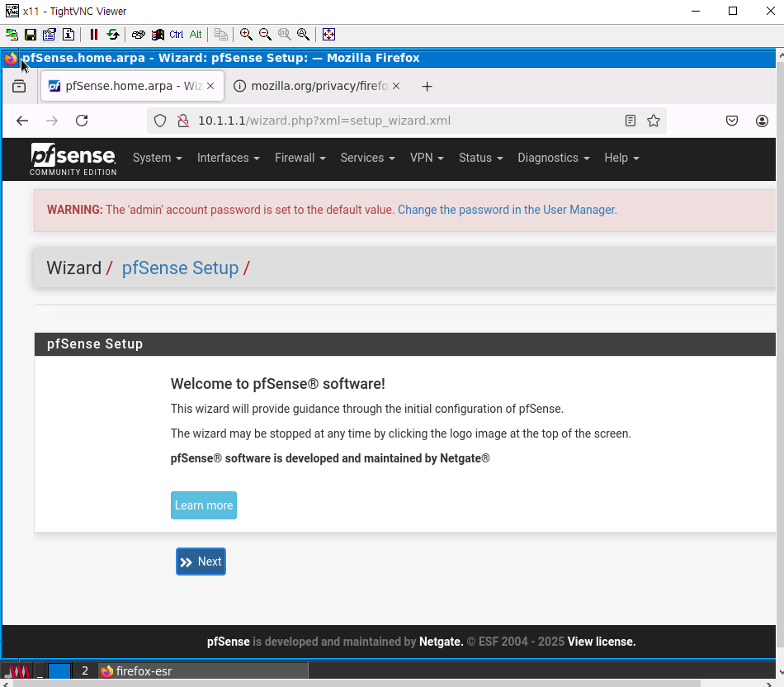Screen dimensions: 784x687
Task: Click the taskbar start menu logo
Action: point(17,671)
